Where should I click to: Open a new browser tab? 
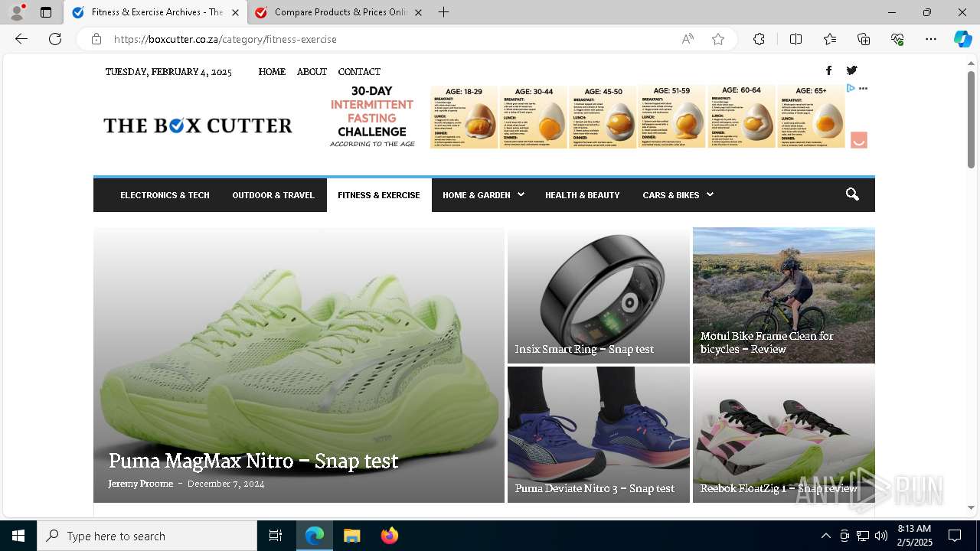click(x=444, y=12)
